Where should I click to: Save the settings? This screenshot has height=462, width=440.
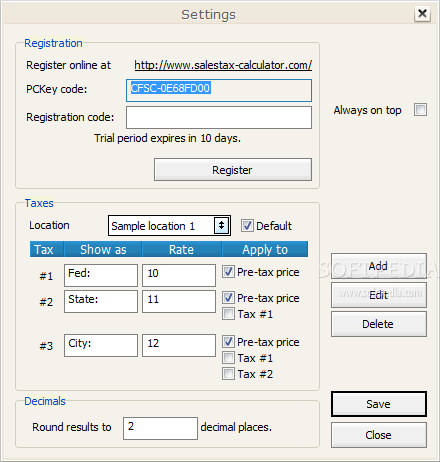(379, 404)
